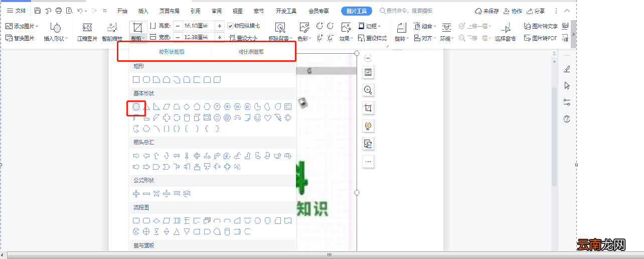The height and width of the screenshot is (259, 644).
Task: Click the save document icon
Action: point(39,11)
